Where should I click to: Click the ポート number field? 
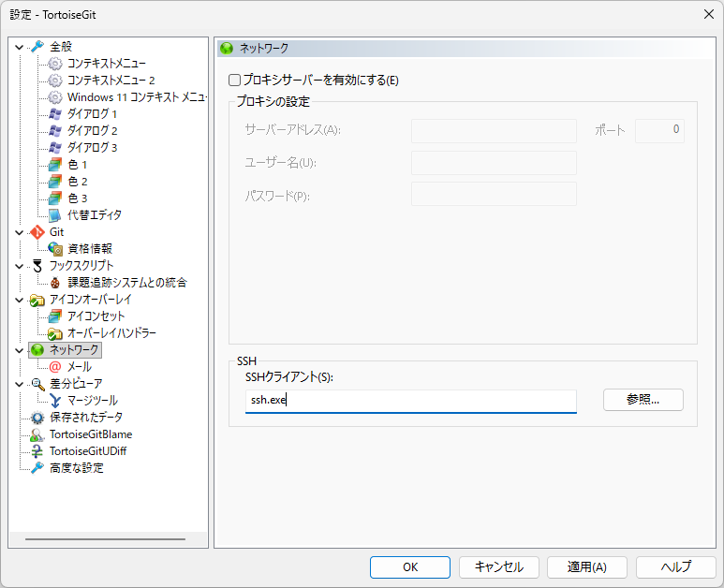(x=659, y=131)
